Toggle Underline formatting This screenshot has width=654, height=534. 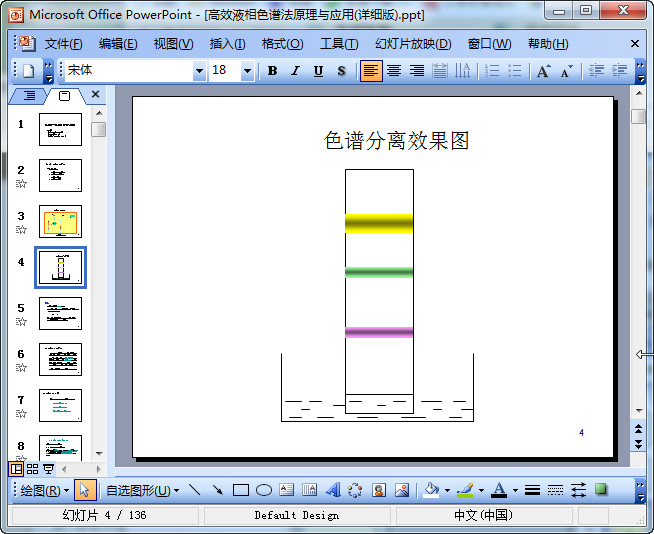point(318,71)
